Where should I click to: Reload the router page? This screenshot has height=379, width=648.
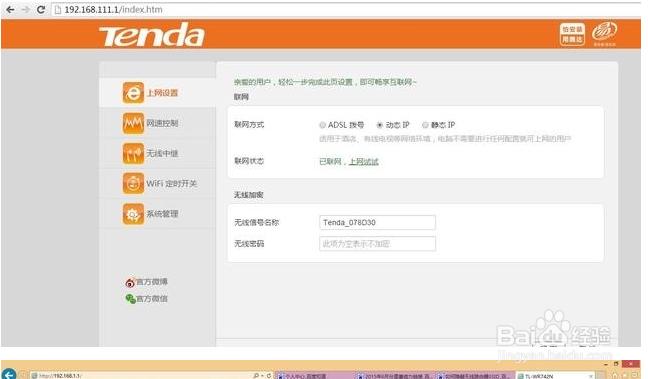coord(40,9)
